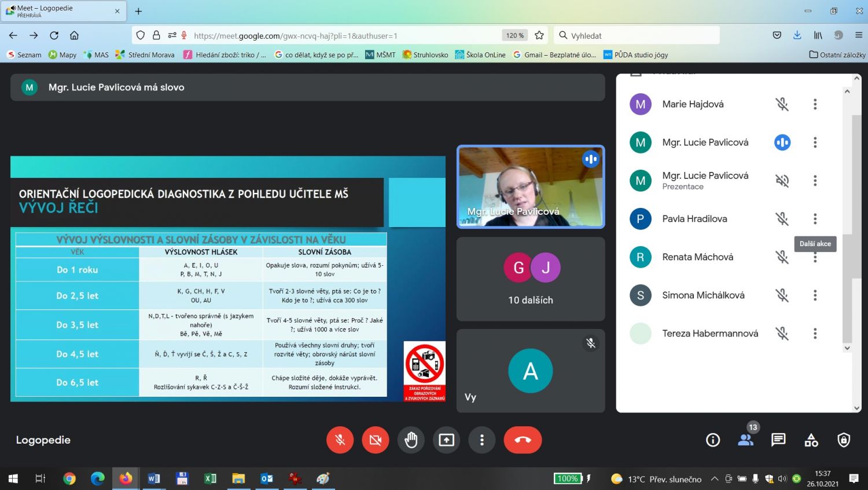
Task: Open more options for Simona Michálková
Action: (815, 295)
